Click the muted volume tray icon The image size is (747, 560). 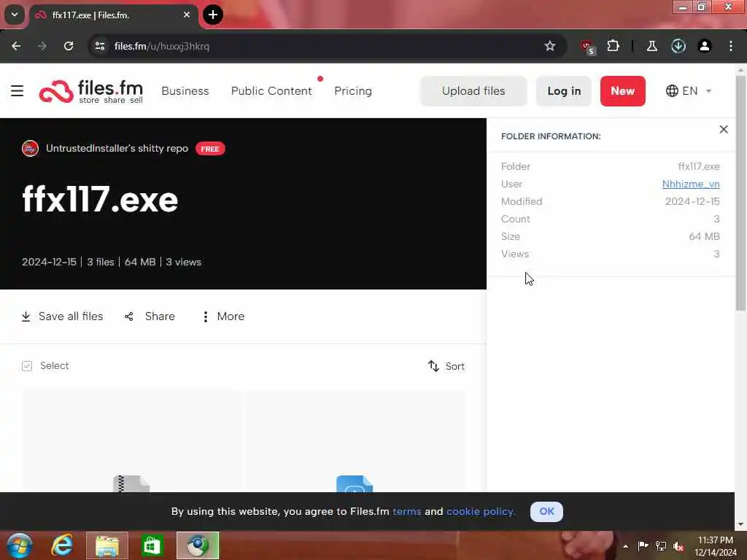coord(678,545)
